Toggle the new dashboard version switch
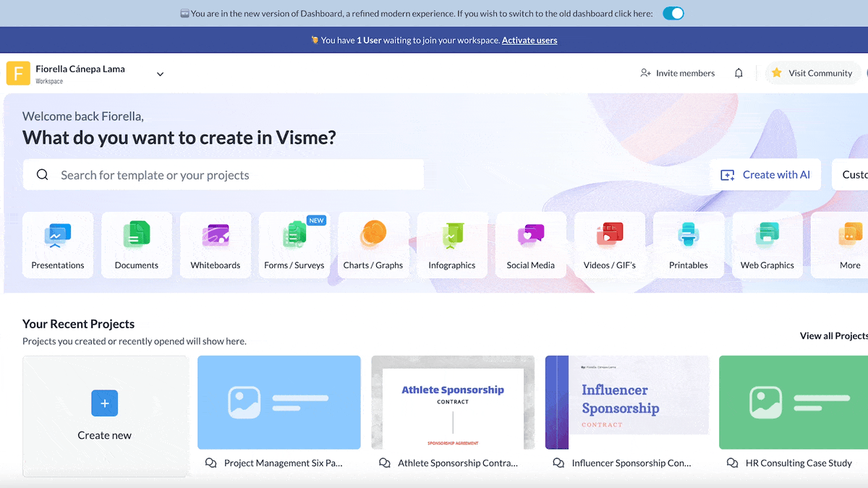The image size is (868, 488). point(673,14)
